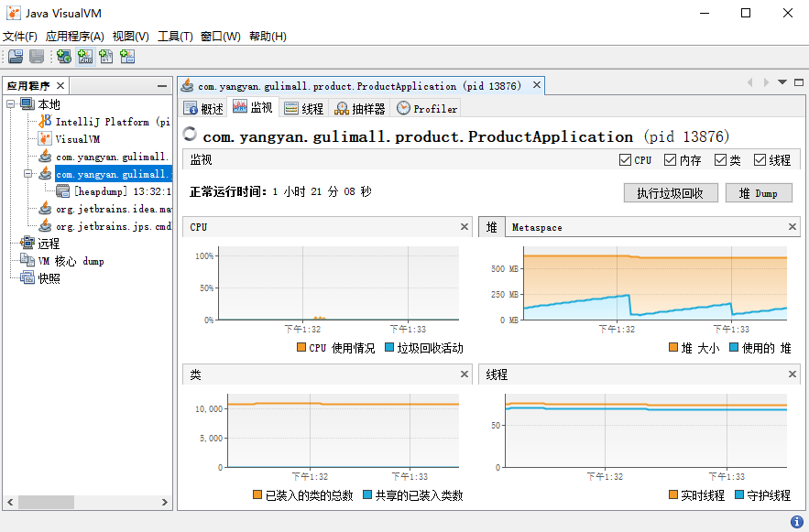Close the 线程 threads chart panel
This screenshot has height=532, width=809.
pyautogui.click(x=793, y=375)
